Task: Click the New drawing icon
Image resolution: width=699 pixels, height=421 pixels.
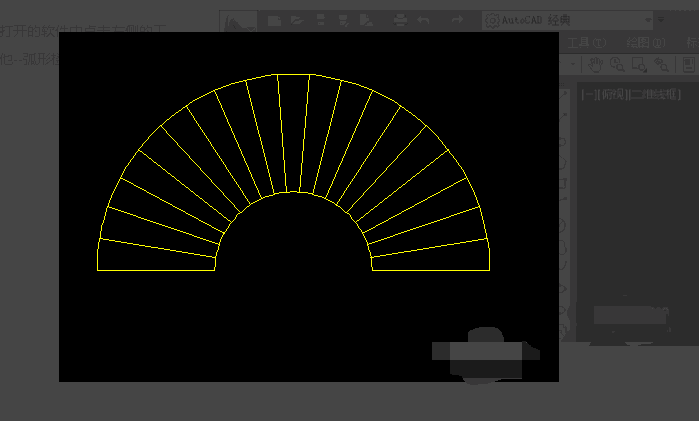Action: click(x=275, y=20)
